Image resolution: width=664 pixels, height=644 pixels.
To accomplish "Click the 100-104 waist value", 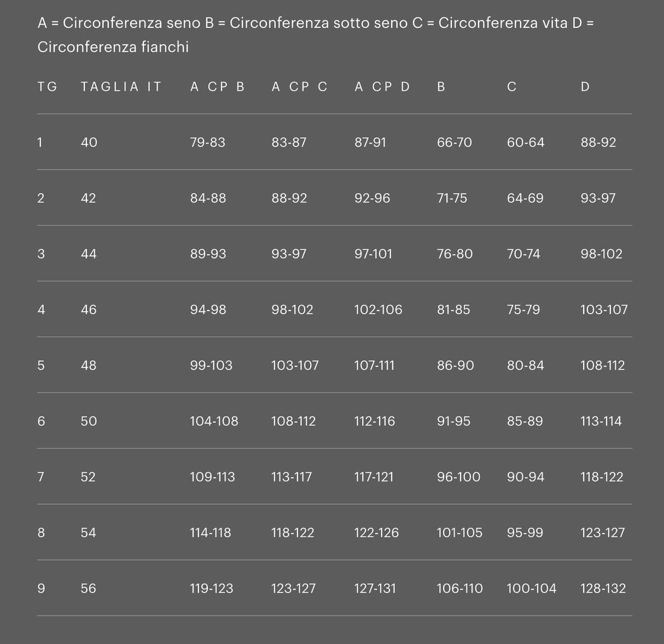I will pos(532,589).
